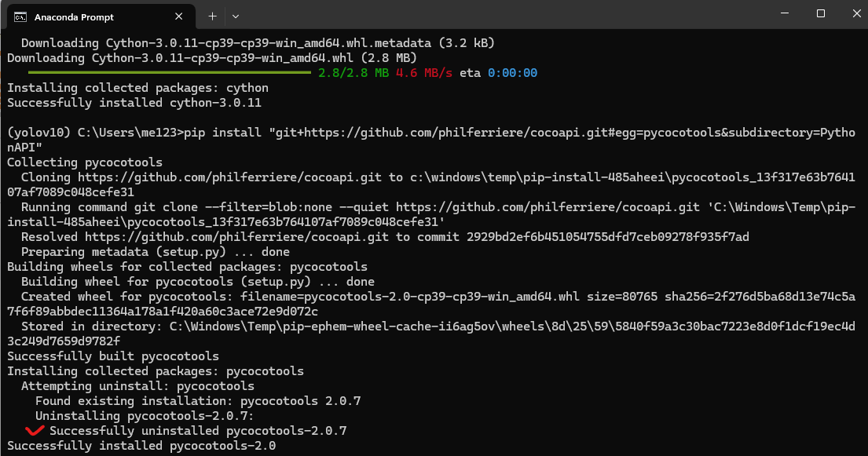Image resolution: width=868 pixels, height=456 pixels.
Task: Click 'Successfully installed cython-3.0.11' text
Action: pyautogui.click(x=134, y=103)
